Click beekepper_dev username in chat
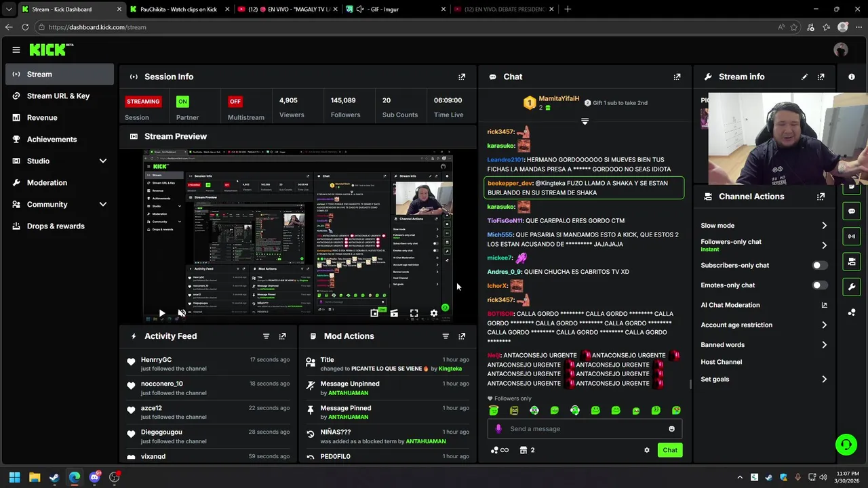 (x=510, y=183)
